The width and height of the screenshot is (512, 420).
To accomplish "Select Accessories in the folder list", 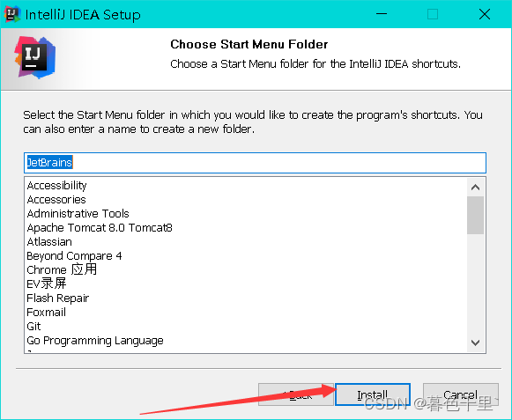I will pyautogui.click(x=56, y=199).
